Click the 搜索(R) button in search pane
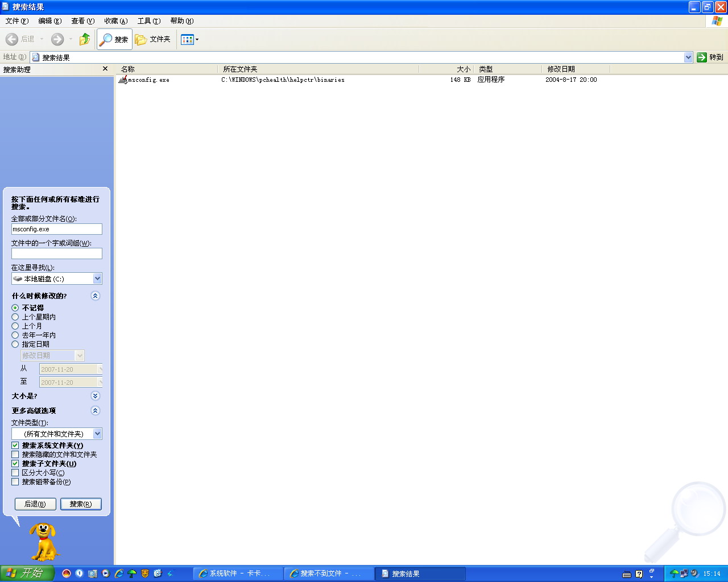This screenshot has width=728, height=582. point(81,504)
